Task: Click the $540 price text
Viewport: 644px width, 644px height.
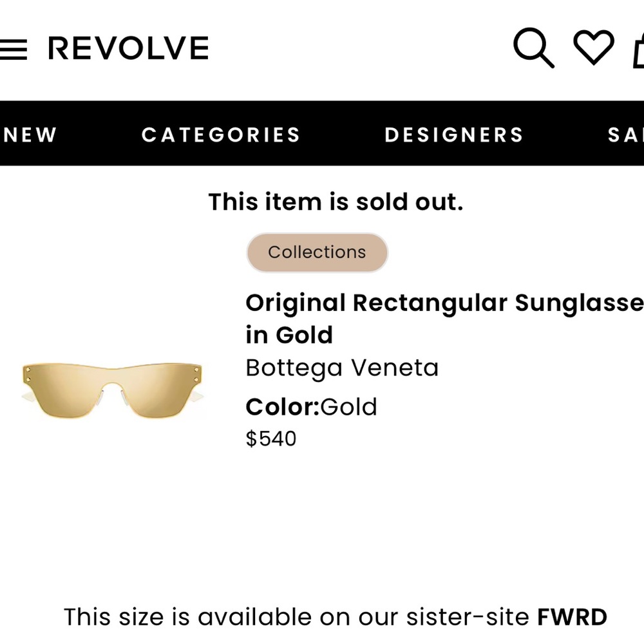Action: [270, 439]
